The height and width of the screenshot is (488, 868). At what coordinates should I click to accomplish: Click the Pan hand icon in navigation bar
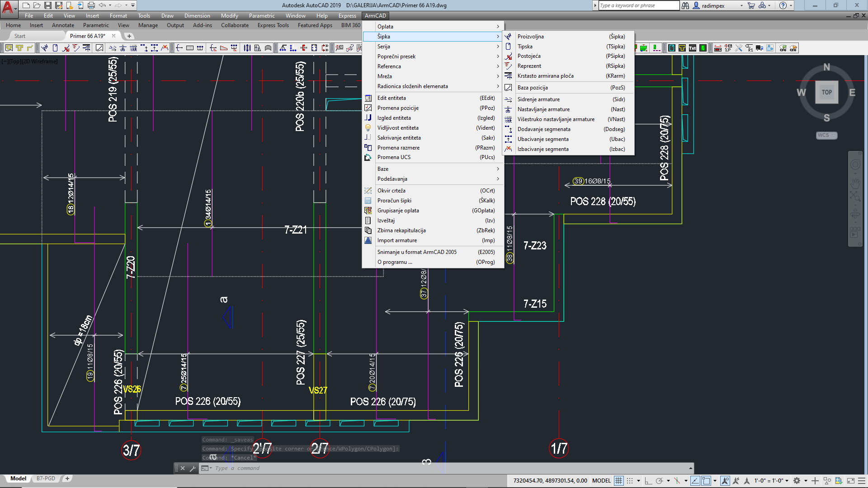coord(855,183)
